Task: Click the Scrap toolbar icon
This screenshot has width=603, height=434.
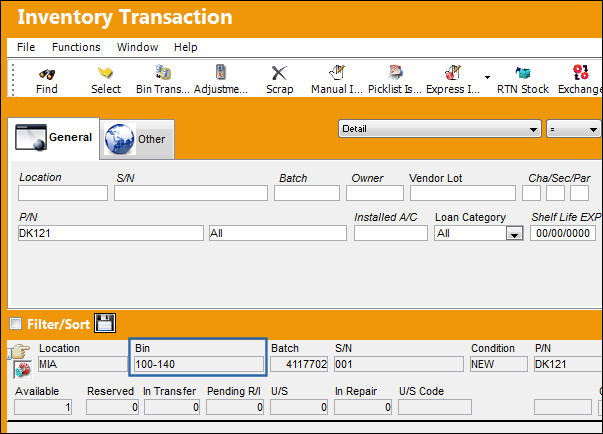Action: [x=279, y=73]
